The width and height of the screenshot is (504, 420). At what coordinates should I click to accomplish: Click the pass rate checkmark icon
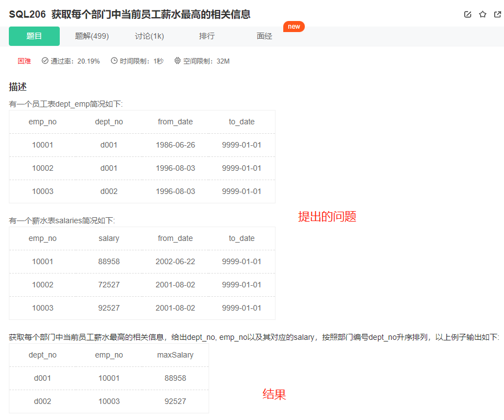click(x=45, y=61)
